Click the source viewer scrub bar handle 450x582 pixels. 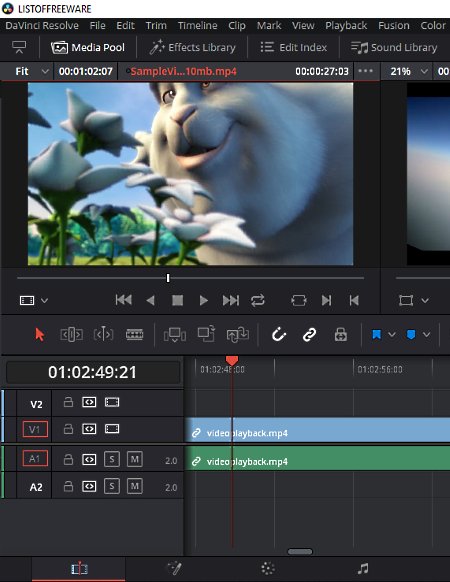coord(168,278)
